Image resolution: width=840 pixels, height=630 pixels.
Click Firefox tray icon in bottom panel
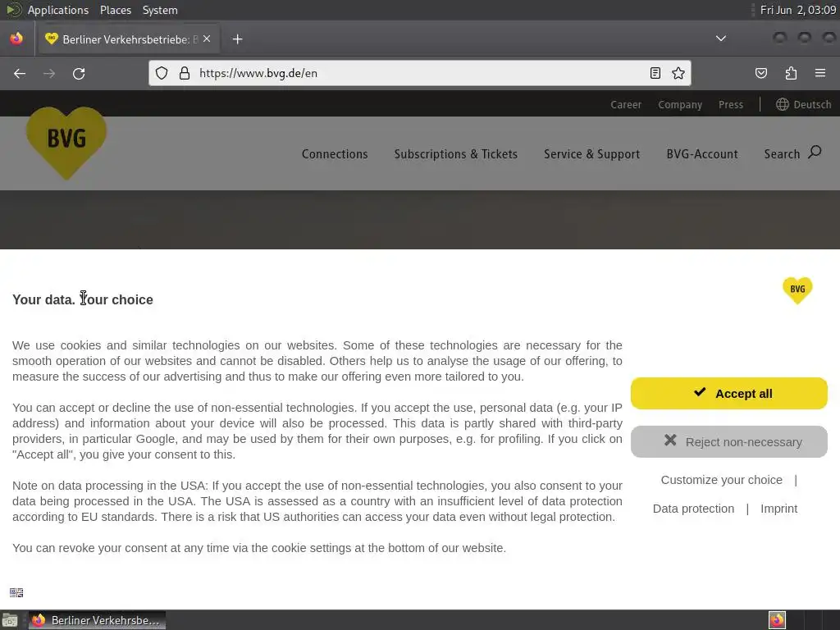[777, 620]
